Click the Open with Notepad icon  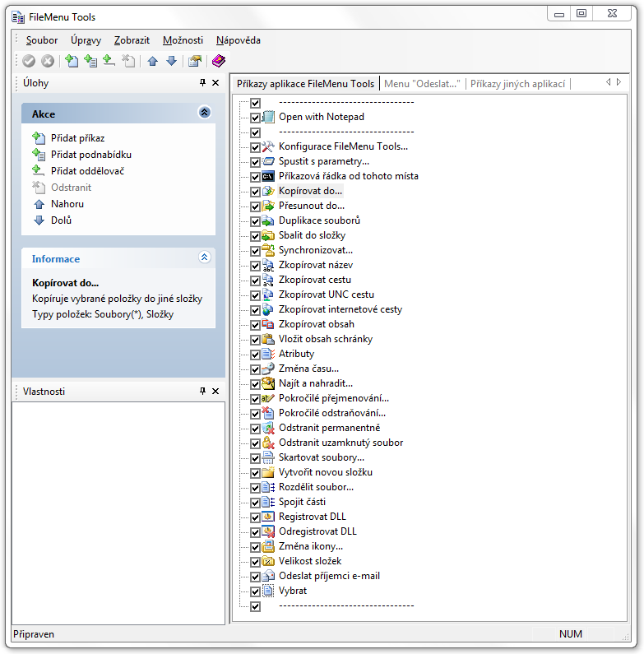pyautogui.click(x=268, y=117)
